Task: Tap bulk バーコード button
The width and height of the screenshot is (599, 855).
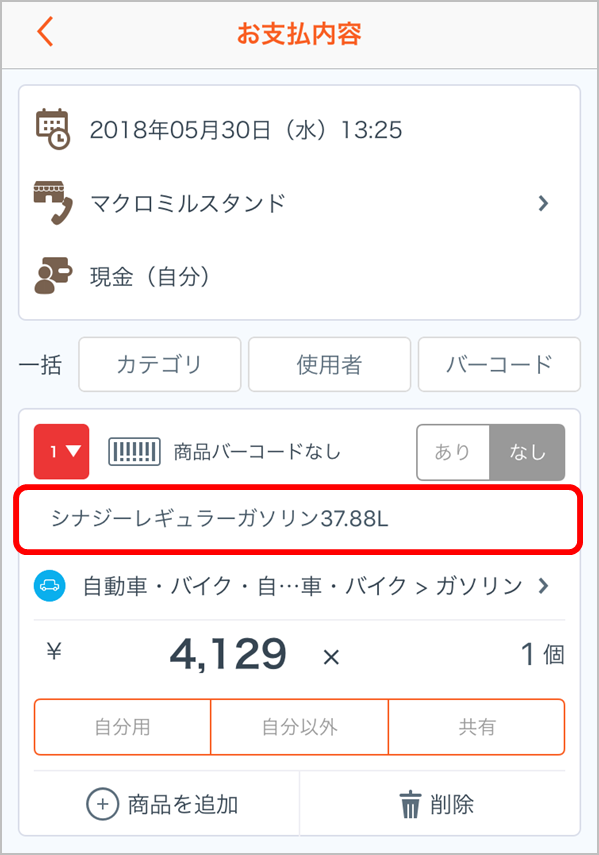Action: tap(499, 364)
